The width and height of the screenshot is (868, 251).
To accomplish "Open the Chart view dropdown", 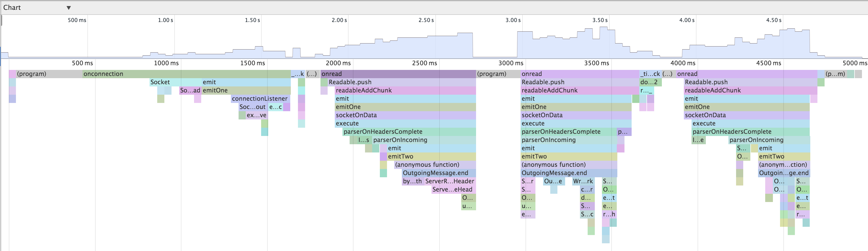I will point(68,8).
